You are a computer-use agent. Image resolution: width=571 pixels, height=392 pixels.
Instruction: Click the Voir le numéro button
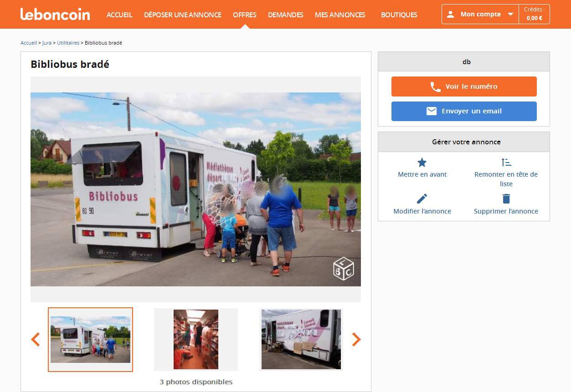(464, 87)
